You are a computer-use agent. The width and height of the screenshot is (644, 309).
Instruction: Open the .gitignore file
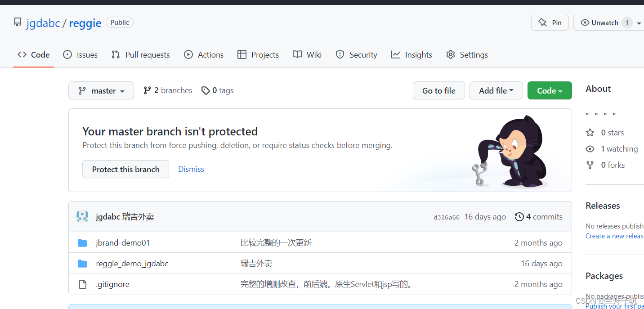pos(112,284)
